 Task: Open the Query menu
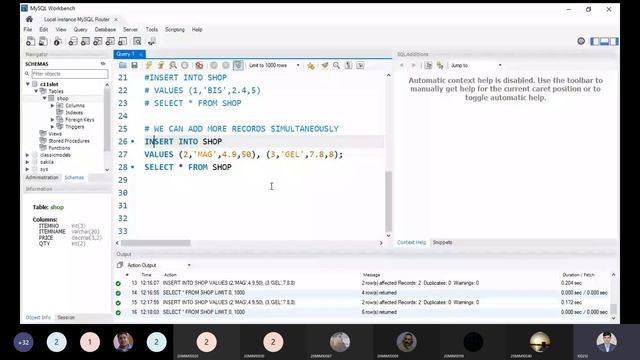pos(80,29)
